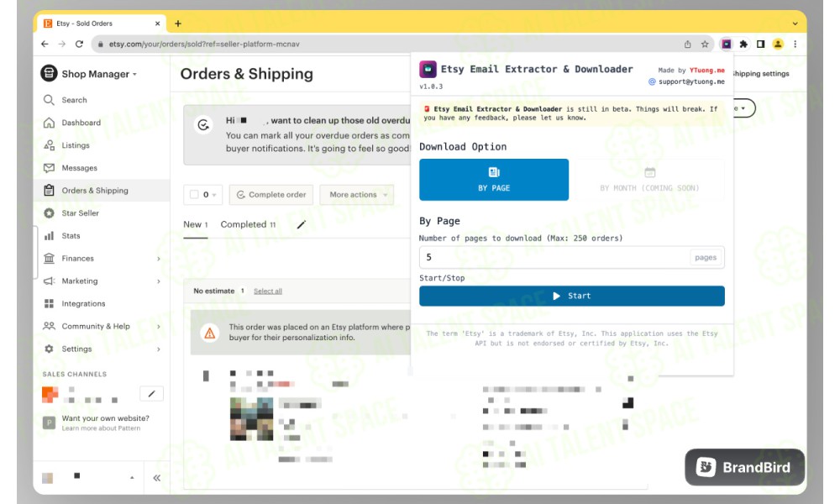Image resolution: width=840 pixels, height=504 pixels.
Task: Switch to the New orders tab
Action: (x=196, y=224)
